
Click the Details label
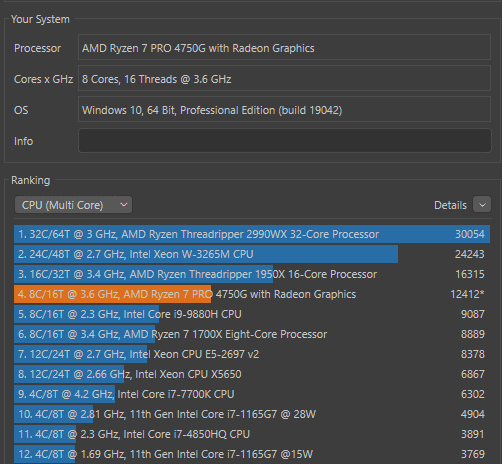point(450,205)
